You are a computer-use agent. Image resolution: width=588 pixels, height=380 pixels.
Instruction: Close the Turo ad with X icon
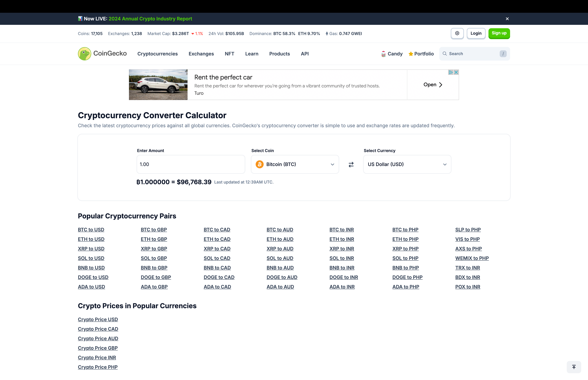pyautogui.click(x=456, y=72)
